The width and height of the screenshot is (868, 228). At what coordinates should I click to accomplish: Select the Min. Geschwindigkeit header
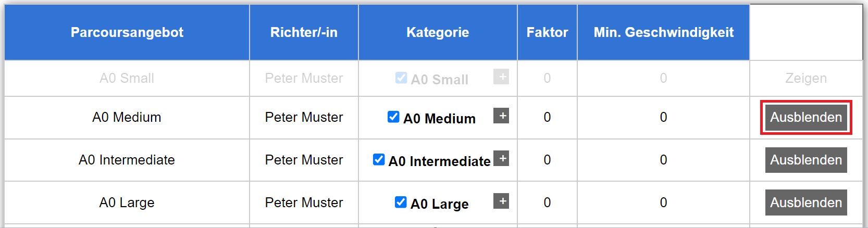click(x=663, y=32)
